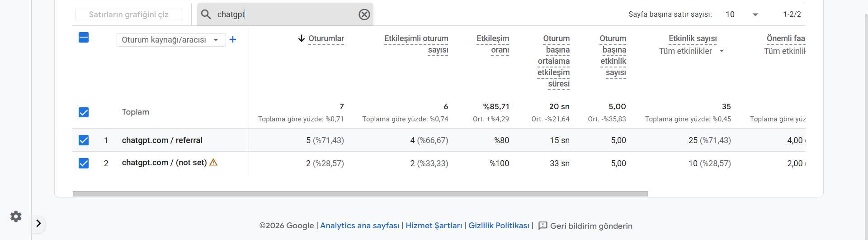Click the search magnifier icon

pyautogui.click(x=206, y=14)
